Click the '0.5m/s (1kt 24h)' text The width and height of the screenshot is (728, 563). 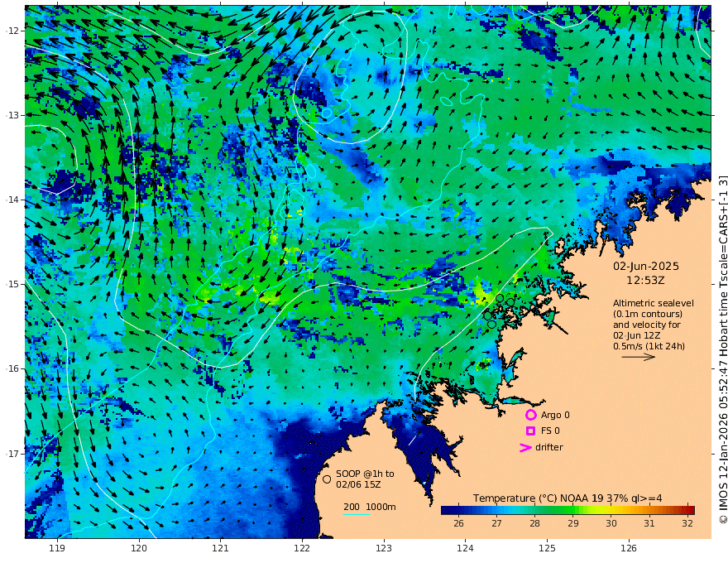point(649,346)
